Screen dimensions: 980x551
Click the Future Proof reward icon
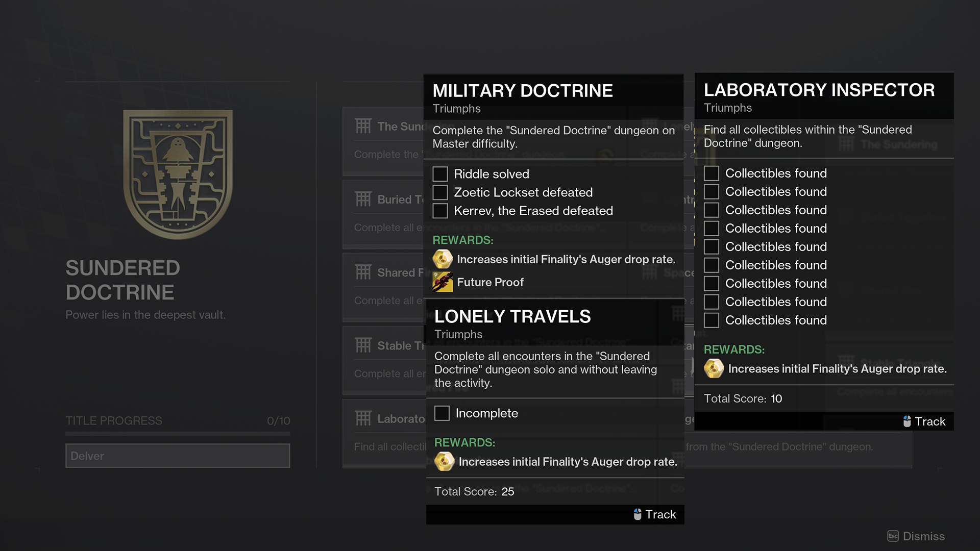coord(443,282)
